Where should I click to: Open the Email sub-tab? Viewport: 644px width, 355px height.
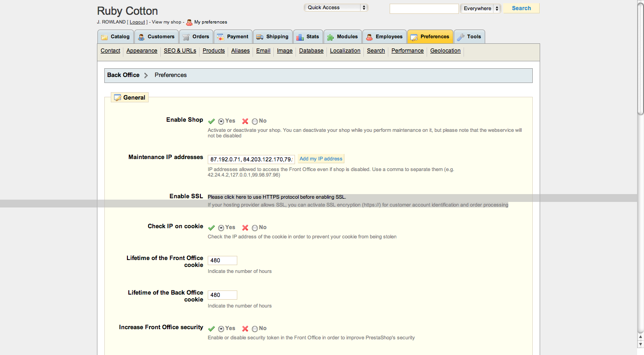click(263, 51)
